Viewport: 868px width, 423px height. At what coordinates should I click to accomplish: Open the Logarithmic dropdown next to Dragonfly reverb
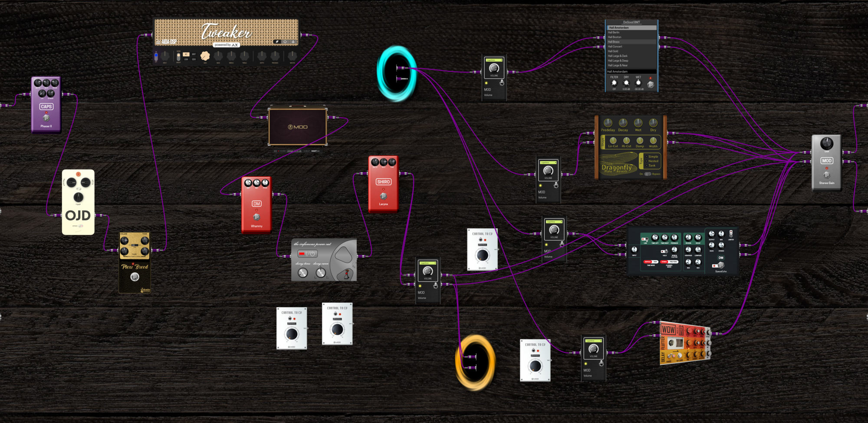(x=548, y=163)
